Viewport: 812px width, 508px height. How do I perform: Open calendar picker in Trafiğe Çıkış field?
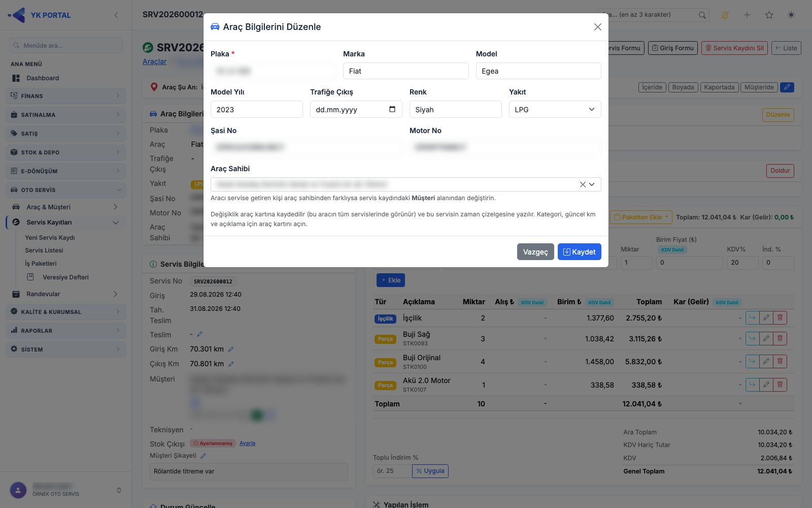coord(392,109)
